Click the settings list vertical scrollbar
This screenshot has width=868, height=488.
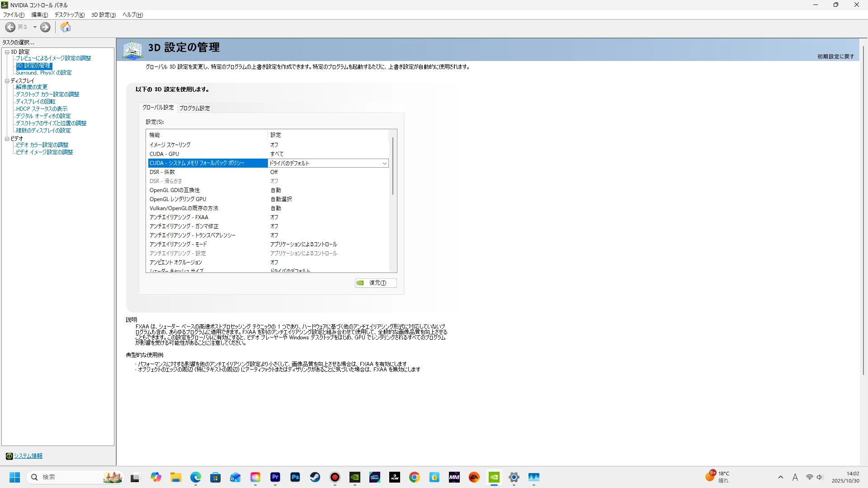393,166
